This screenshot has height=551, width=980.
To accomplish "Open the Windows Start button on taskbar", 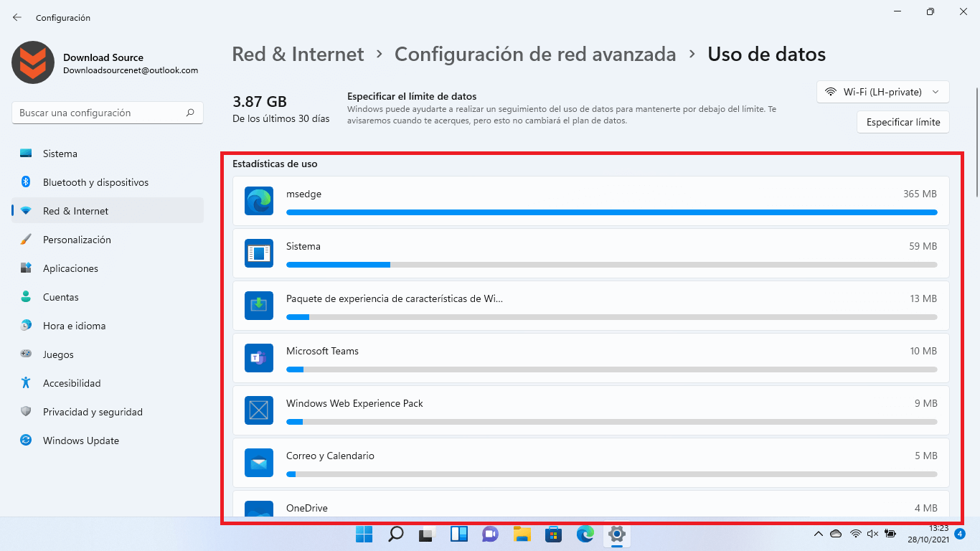I will [364, 534].
